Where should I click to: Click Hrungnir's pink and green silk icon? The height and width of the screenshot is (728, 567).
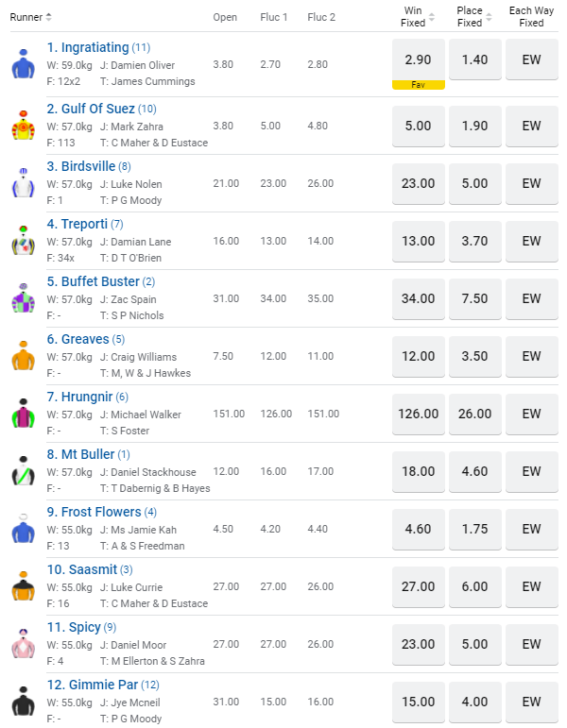click(23, 414)
